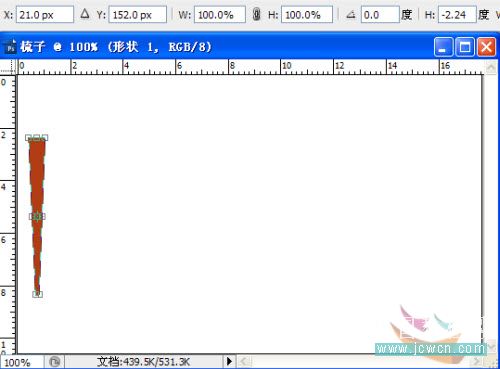Click the vertical scrollbar up arrow
Image resolution: width=500 pixels, height=369 pixels.
(491, 67)
